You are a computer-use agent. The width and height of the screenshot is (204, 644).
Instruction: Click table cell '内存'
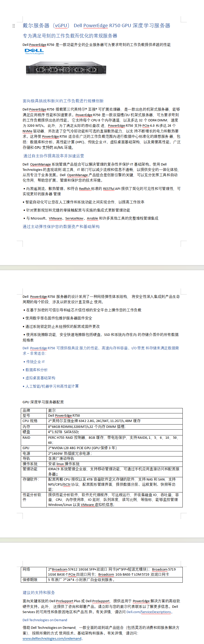34,427
